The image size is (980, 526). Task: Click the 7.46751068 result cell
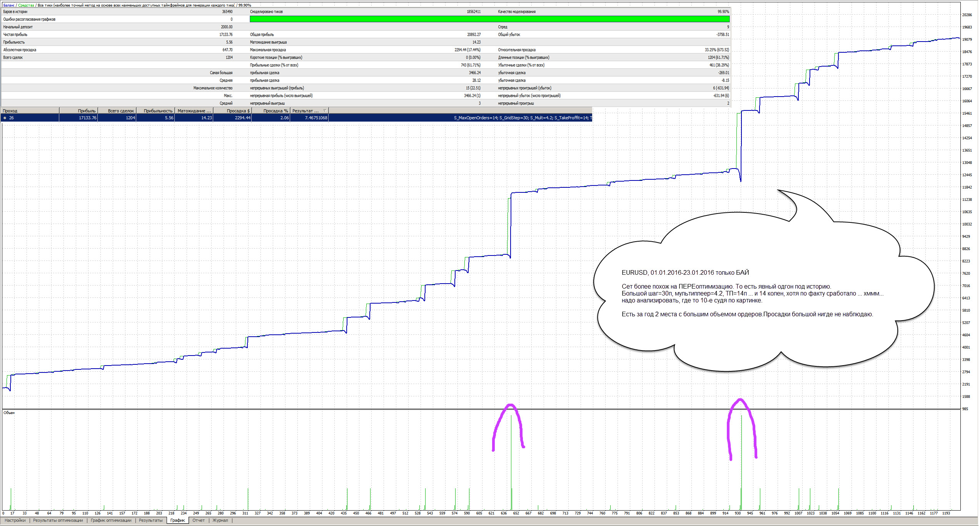(x=316, y=118)
